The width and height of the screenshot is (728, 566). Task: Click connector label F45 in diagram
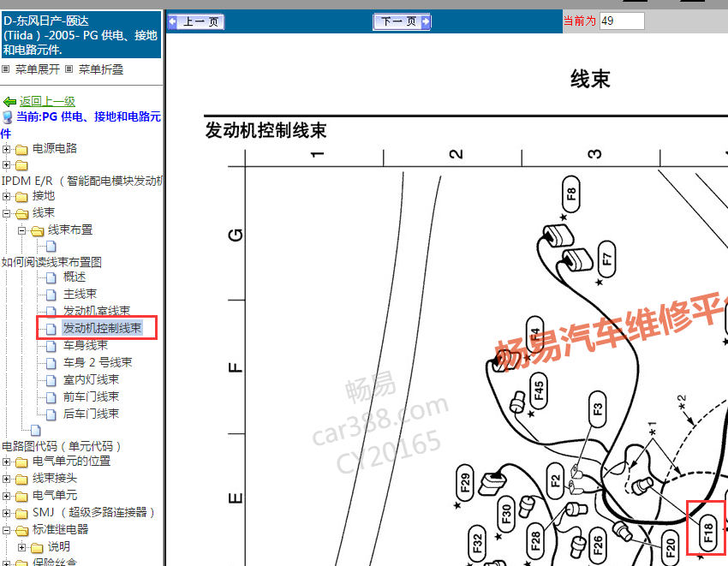539,391
